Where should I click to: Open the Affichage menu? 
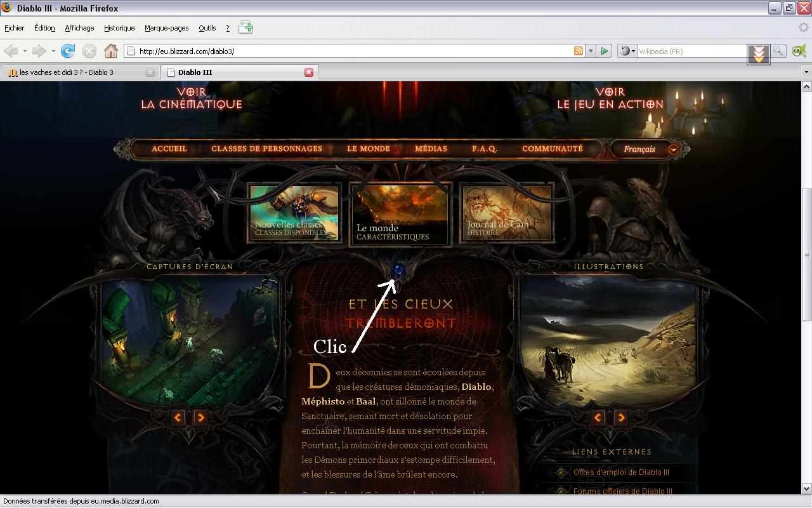point(79,28)
